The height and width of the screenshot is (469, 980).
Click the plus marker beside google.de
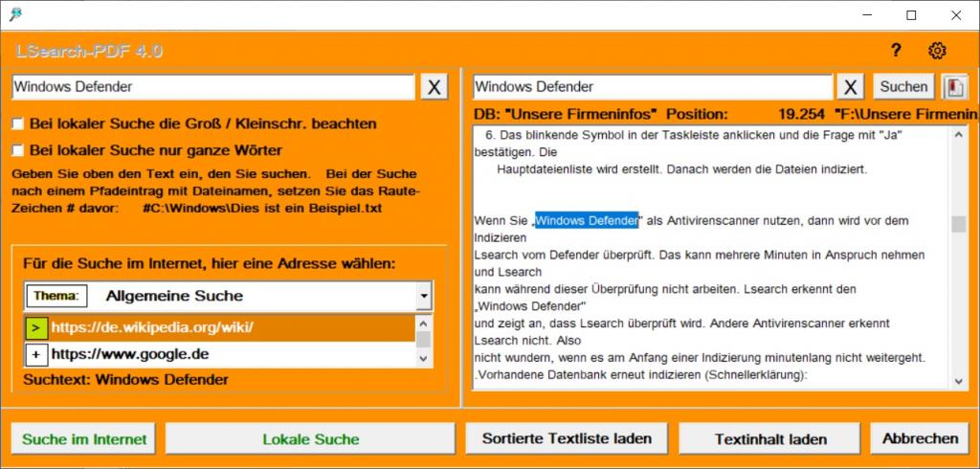click(35, 354)
